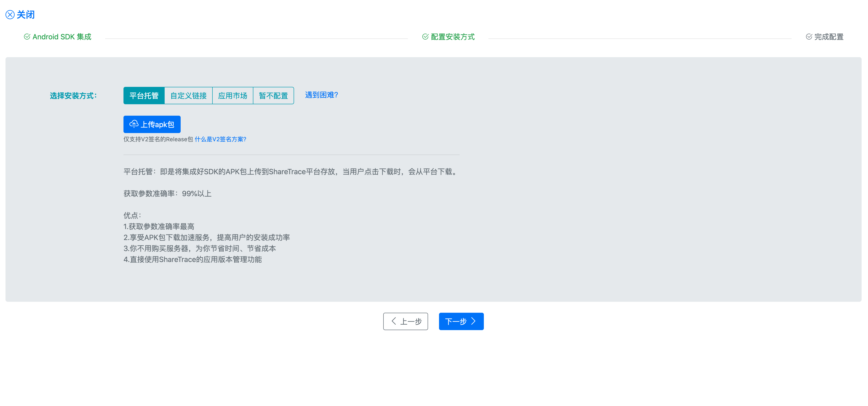Viewport: 868px width, 406px height.
Task: Open the 遇到困难? help link
Action: point(321,95)
